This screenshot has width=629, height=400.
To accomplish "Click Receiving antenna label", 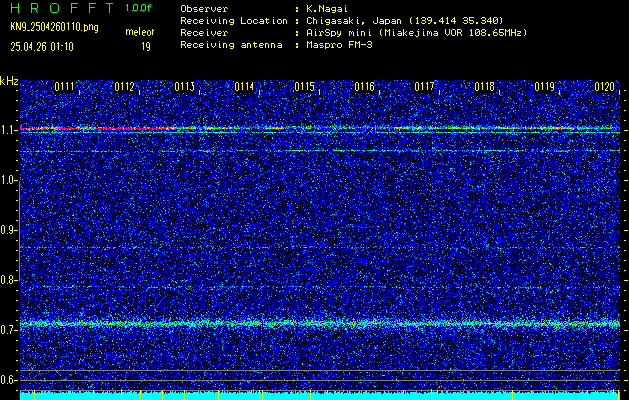I will coord(231,45).
